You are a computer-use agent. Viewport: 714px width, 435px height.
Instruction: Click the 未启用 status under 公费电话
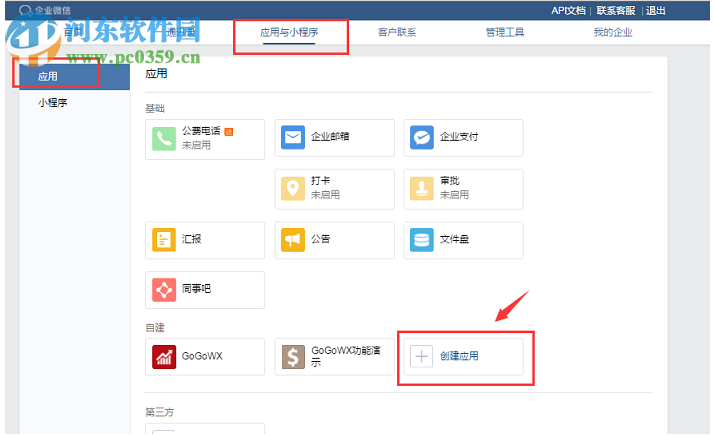[196, 145]
